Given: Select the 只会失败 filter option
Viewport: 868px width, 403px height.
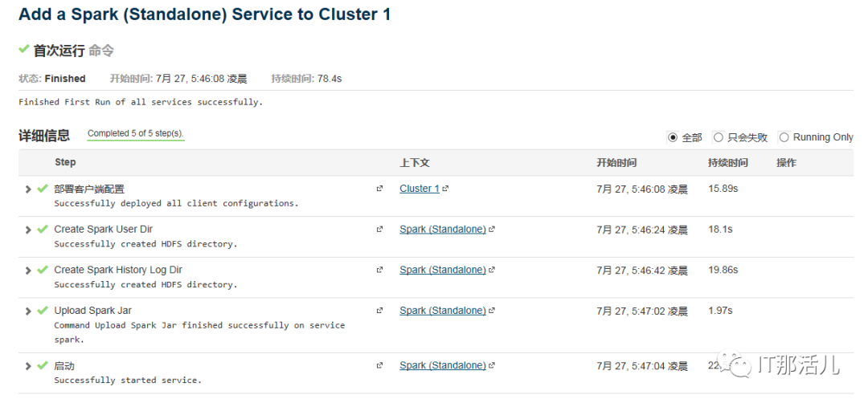Looking at the screenshot, I should 719,137.
